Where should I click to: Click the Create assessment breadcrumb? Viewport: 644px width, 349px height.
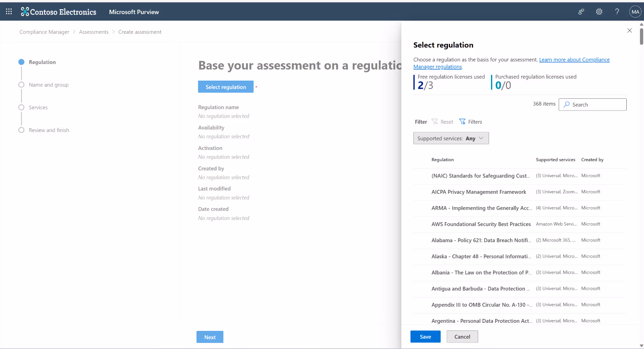140,32
